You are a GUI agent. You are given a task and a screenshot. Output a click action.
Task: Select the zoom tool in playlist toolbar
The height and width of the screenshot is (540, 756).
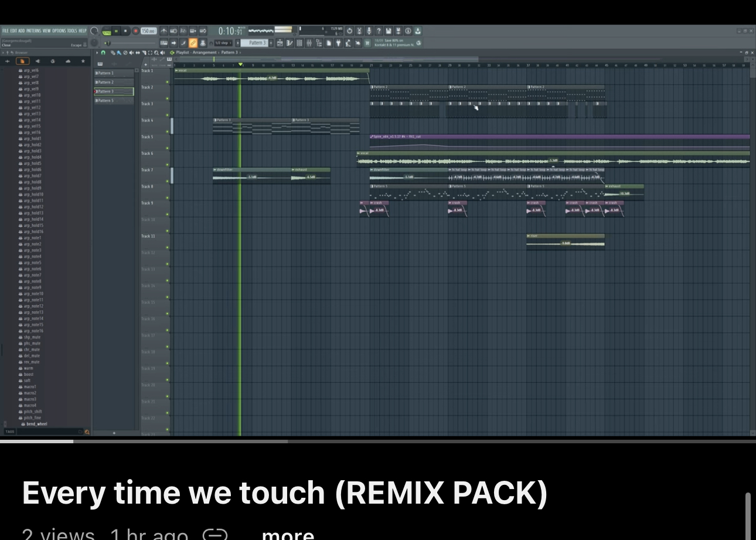[x=156, y=53]
